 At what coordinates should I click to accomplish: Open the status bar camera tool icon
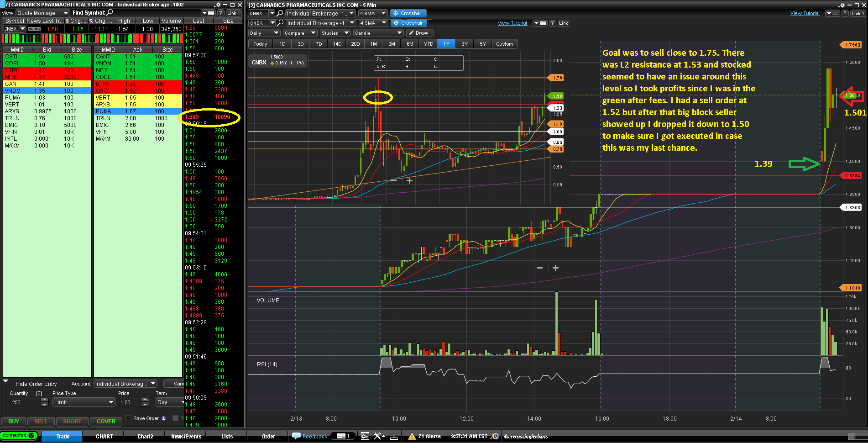[365, 436]
